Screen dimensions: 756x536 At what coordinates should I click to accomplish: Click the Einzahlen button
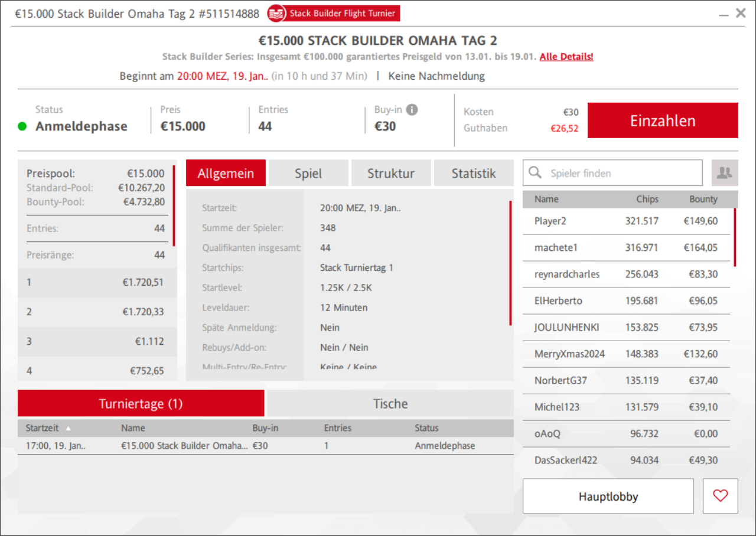(663, 120)
